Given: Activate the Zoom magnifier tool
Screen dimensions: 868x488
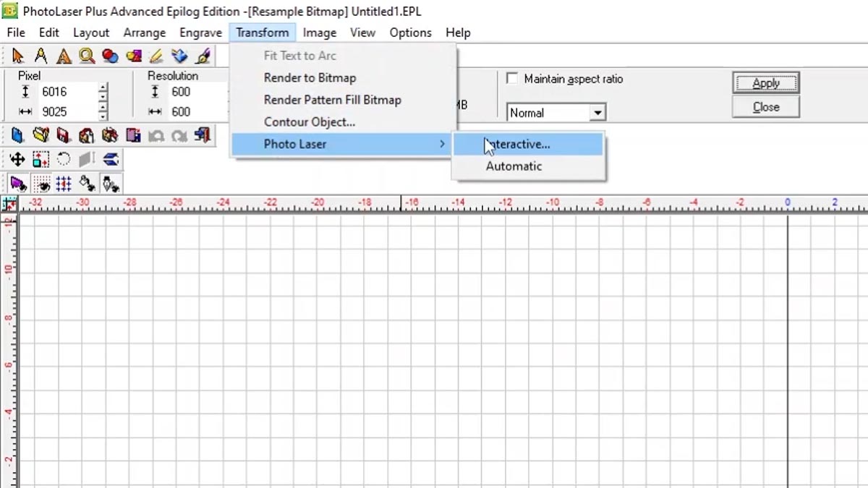Looking at the screenshot, I should (x=86, y=56).
